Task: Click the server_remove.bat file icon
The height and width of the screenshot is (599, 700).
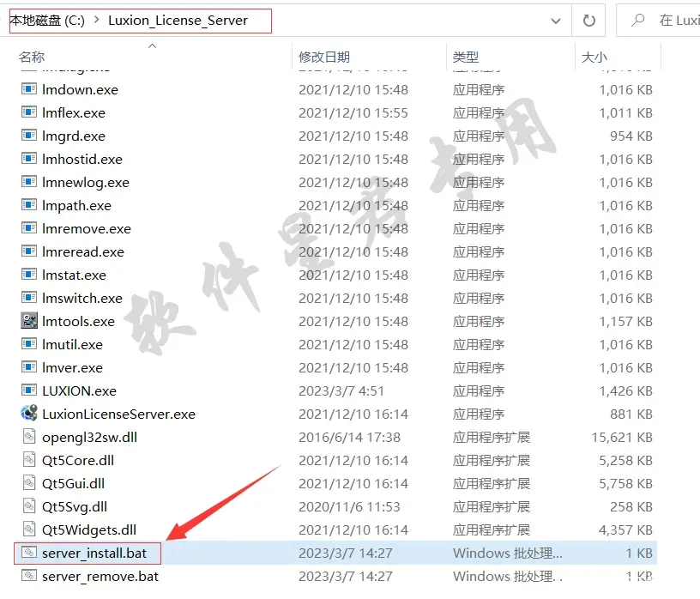Action: [x=29, y=576]
